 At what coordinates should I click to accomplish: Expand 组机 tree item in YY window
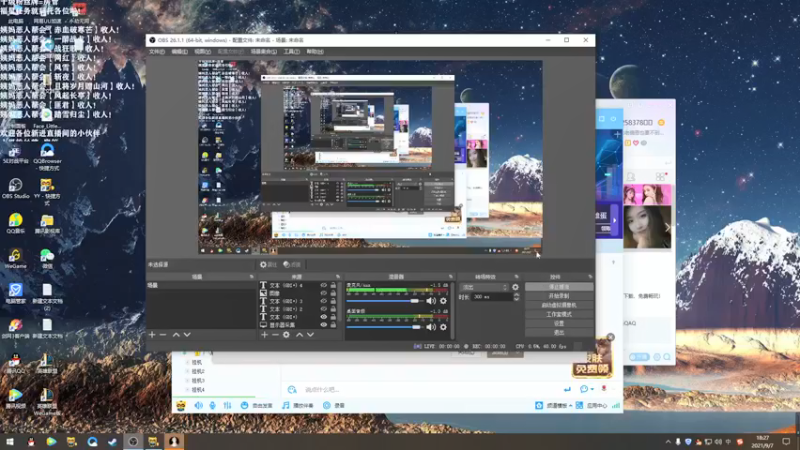click(188, 362)
